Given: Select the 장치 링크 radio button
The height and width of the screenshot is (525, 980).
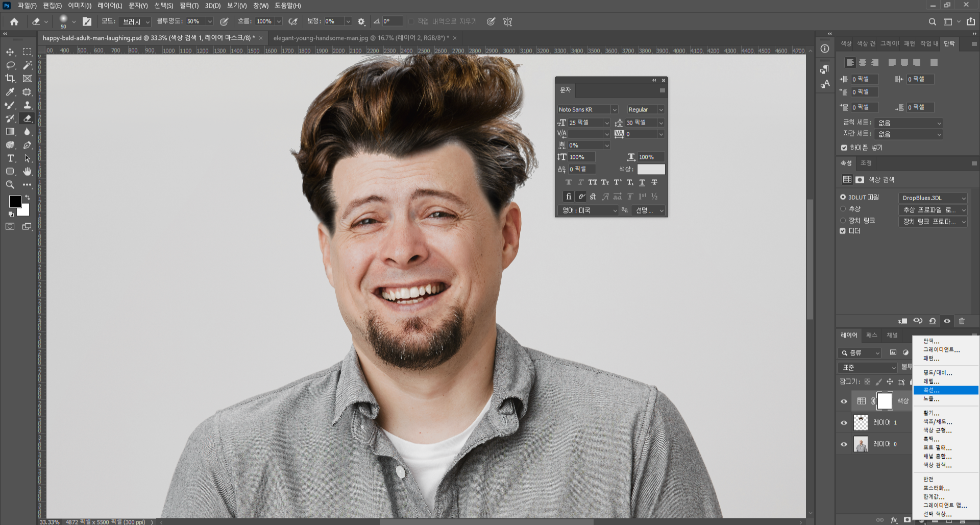Looking at the screenshot, I should (x=843, y=221).
